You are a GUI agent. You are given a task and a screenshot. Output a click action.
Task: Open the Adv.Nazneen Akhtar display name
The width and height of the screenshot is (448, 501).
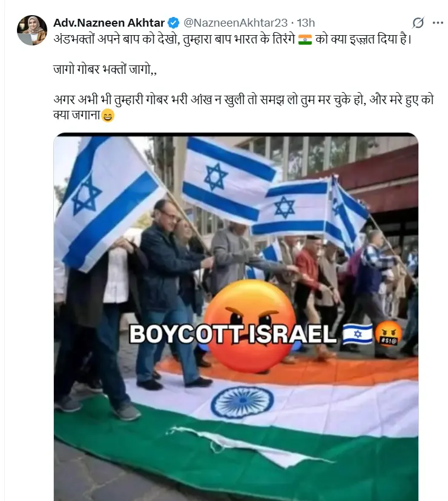tap(109, 22)
